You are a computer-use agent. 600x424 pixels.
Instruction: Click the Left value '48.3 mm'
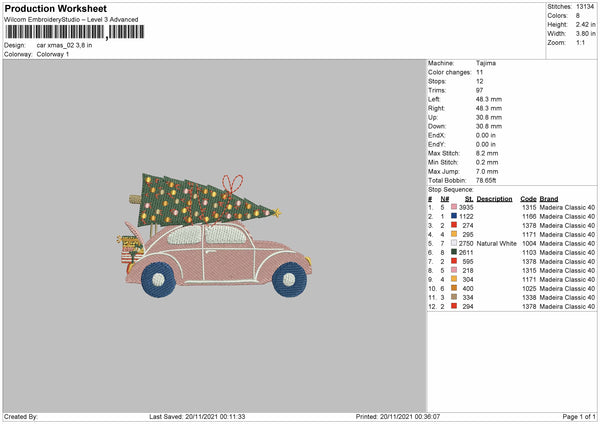(489, 99)
